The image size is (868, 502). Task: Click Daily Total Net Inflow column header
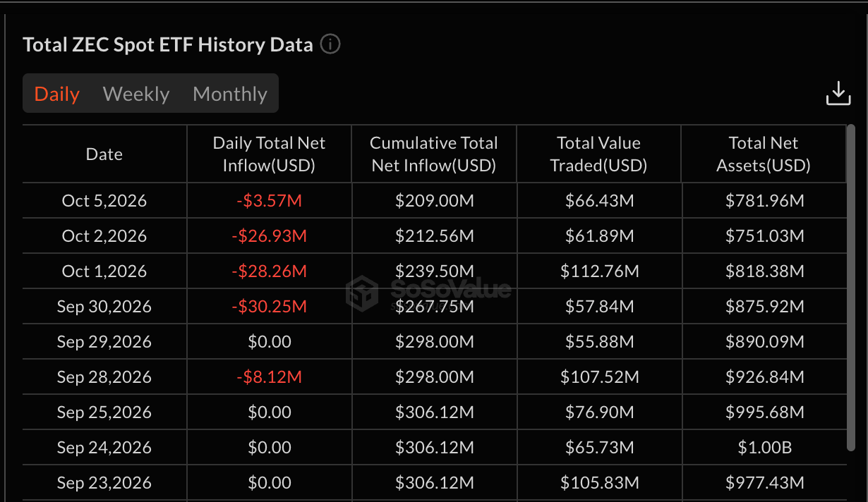pos(269,154)
